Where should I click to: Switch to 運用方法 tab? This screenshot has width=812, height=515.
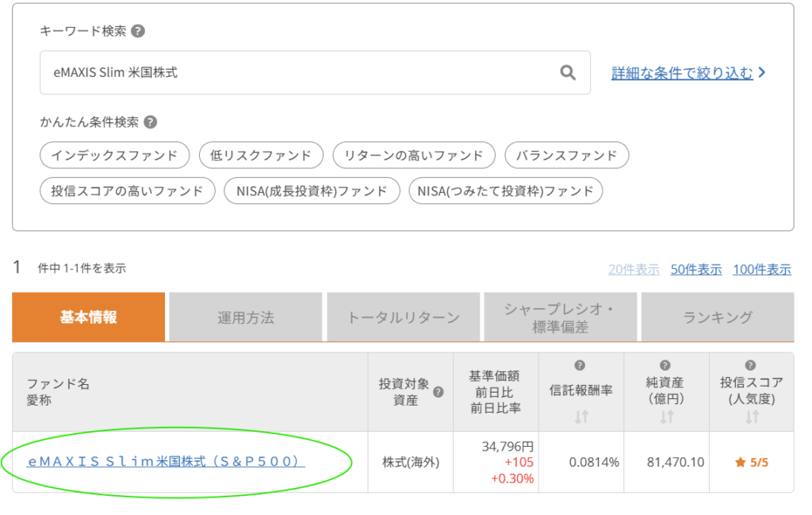coord(246,317)
